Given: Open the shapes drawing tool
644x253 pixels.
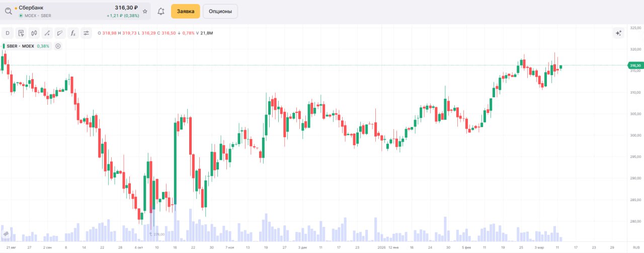Looking at the screenshot, I should click(60, 33).
